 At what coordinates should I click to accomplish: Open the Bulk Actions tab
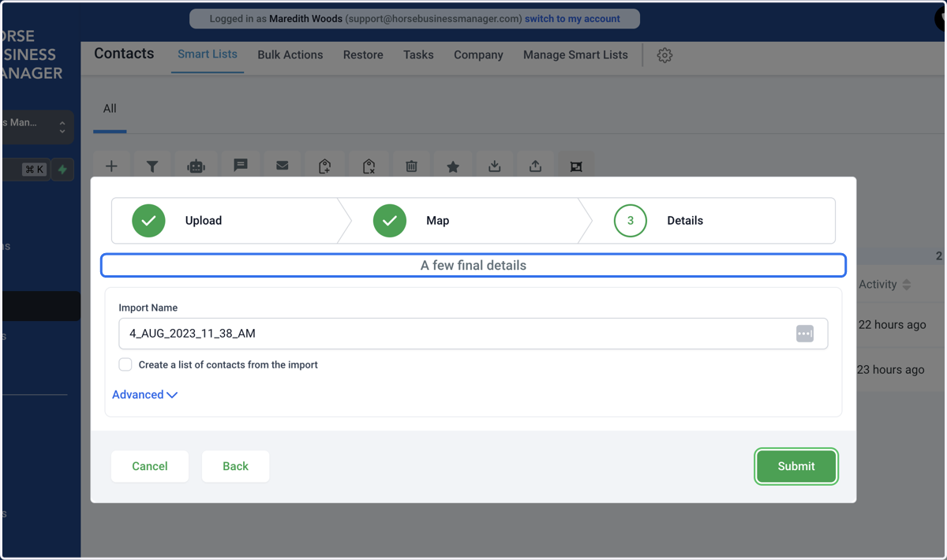pos(290,55)
